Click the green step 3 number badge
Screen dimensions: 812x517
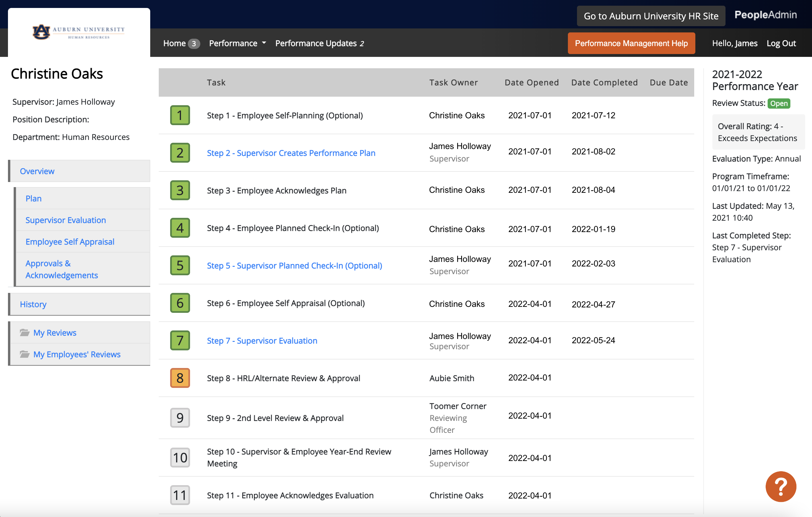pyautogui.click(x=180, y=191)
